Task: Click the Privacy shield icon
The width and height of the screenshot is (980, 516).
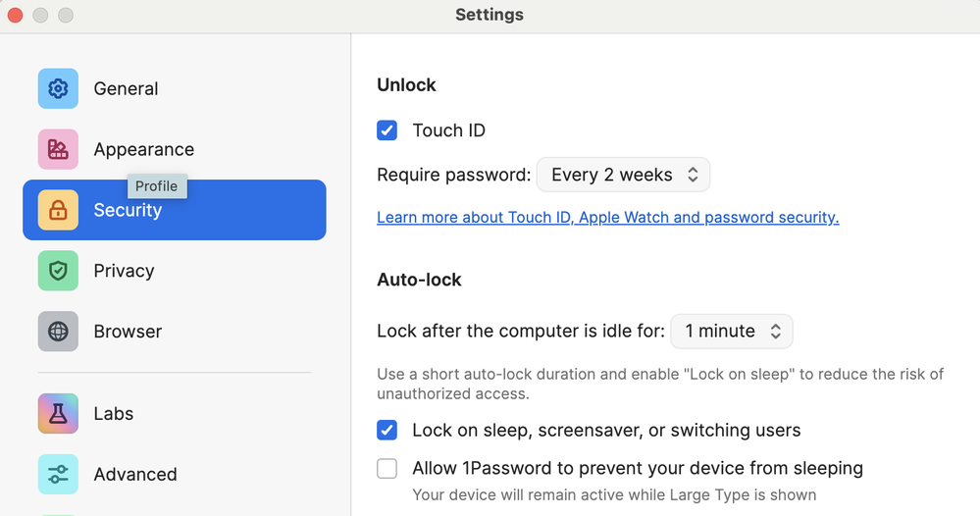Action: (x=58, y=271)
